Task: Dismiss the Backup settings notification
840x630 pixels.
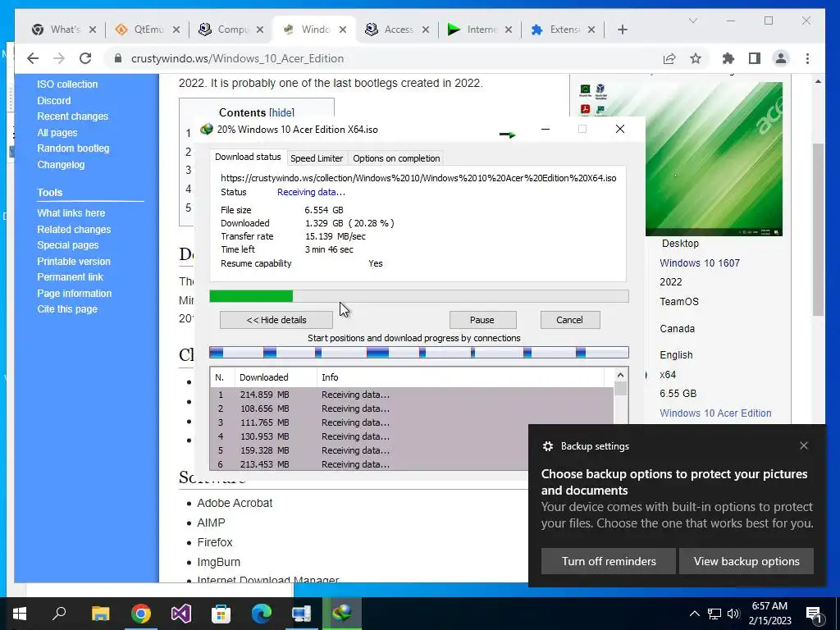Action: [804, 445]
